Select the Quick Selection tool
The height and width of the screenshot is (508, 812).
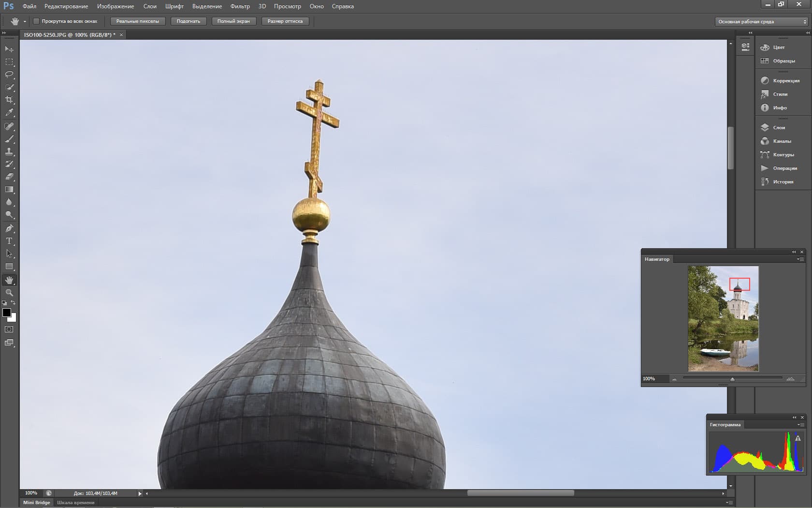click(9, 87)
